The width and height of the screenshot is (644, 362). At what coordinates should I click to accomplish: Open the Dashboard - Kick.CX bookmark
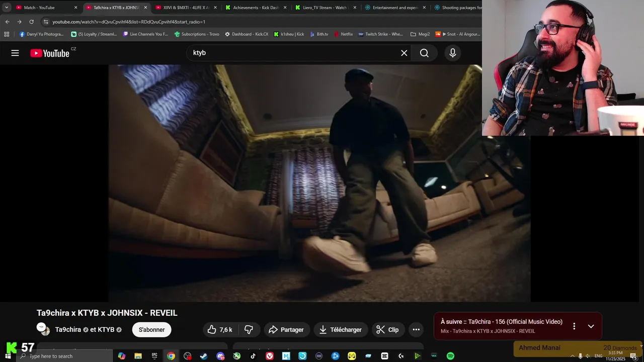[247, 34]
